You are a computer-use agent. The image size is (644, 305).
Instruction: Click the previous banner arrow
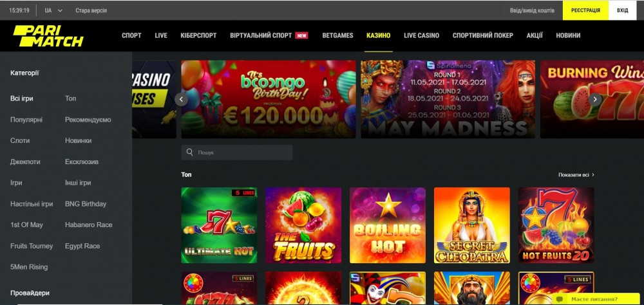(181, 99)
